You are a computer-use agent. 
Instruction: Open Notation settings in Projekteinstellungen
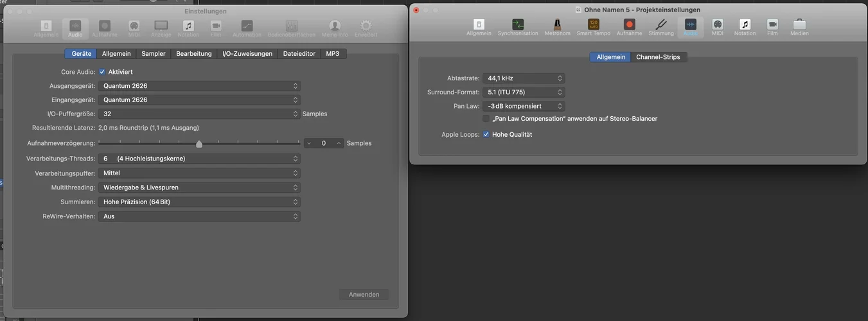[745, 26]
